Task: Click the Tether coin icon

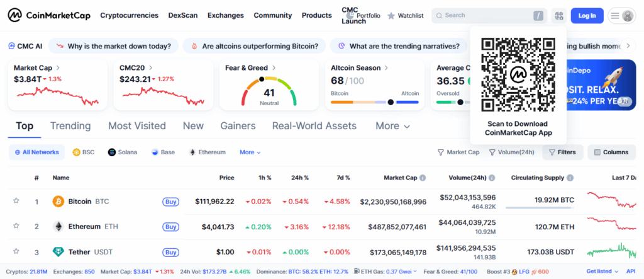Action: point(58,252)
